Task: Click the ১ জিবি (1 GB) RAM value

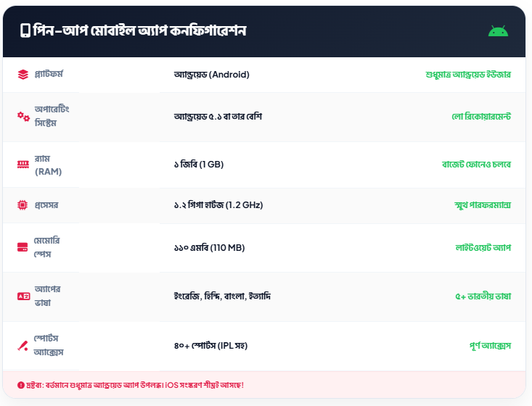Action: (198, 165)
